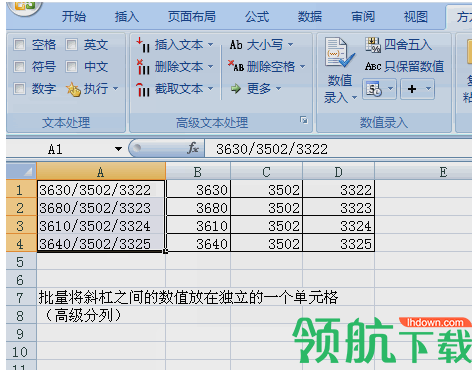472x370 pixels.
Task: Select cell with 3680/3502/3323
Action: click(x=101, y=208)
